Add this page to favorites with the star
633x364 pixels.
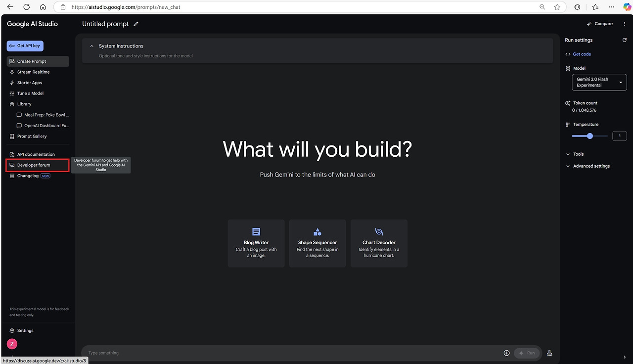click(557, 7)
